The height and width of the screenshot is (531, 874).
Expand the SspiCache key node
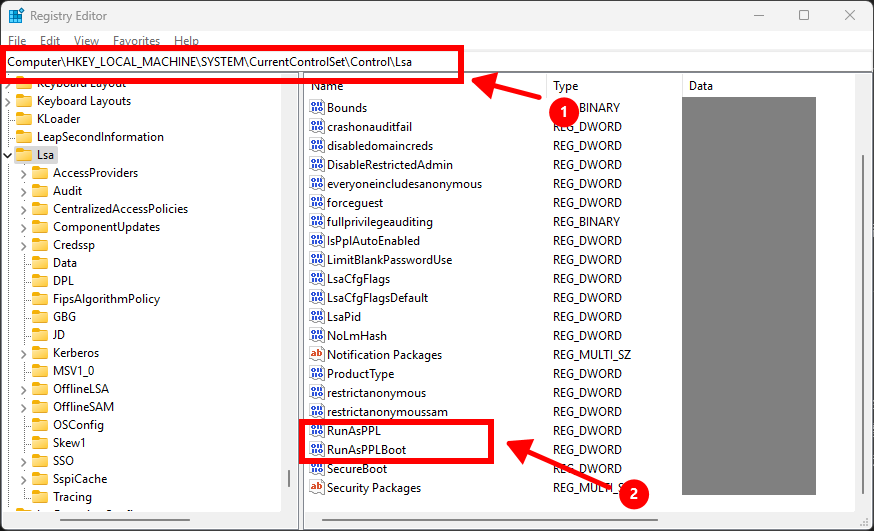[24, 479]
